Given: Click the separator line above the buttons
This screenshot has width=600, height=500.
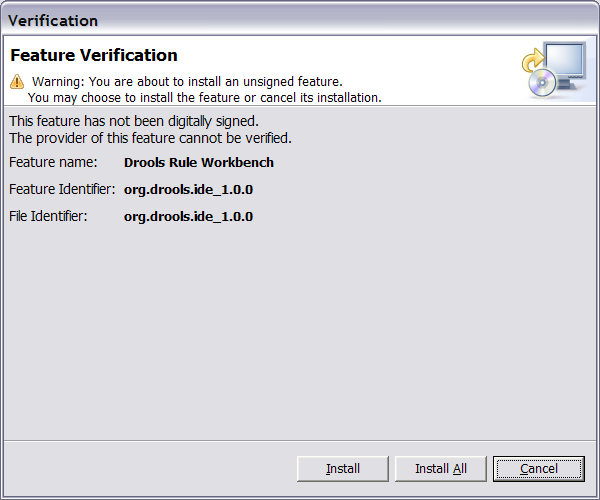Looking at the screenshot, I should (x=300, y=440).
